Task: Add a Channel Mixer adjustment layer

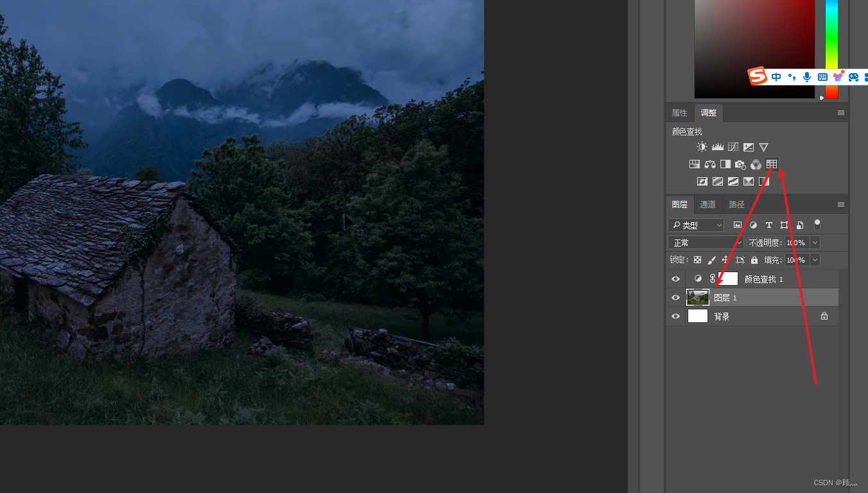Action: (x=756, y=164)
